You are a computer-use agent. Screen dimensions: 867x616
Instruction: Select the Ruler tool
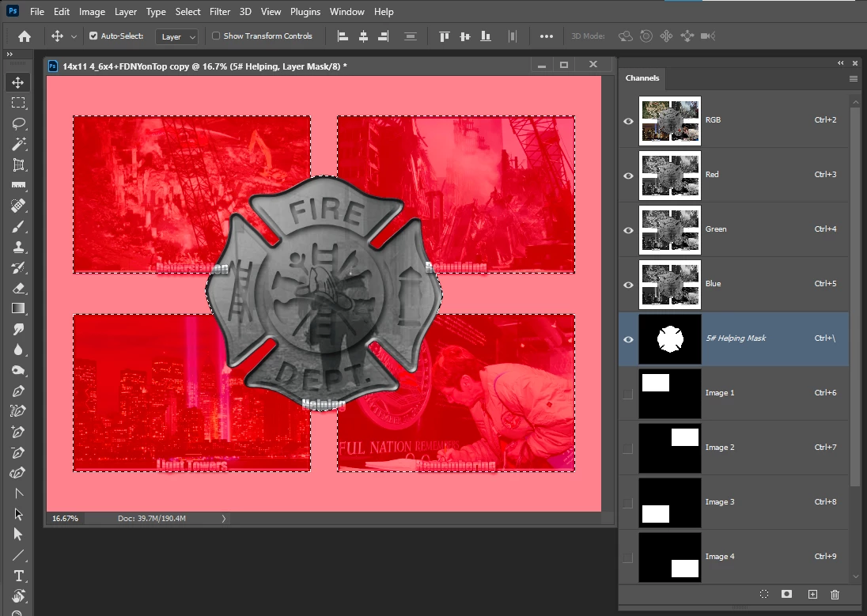point(17,185)
